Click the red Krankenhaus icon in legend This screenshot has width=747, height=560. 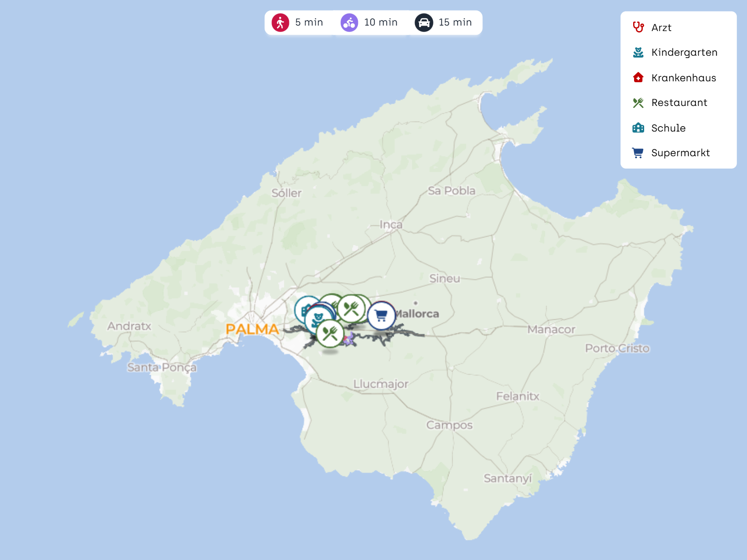tap(638, 78)
